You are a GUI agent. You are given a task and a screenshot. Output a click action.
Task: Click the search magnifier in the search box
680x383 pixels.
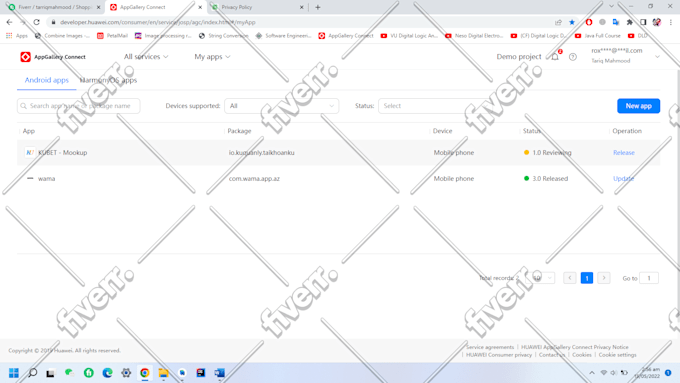[x=23, y=106]
